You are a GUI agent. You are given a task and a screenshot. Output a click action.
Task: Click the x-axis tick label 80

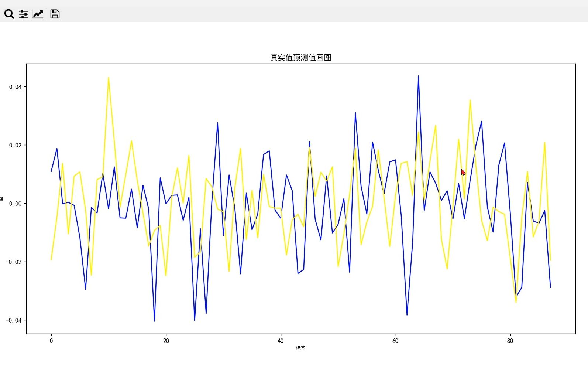pos(510,341)
